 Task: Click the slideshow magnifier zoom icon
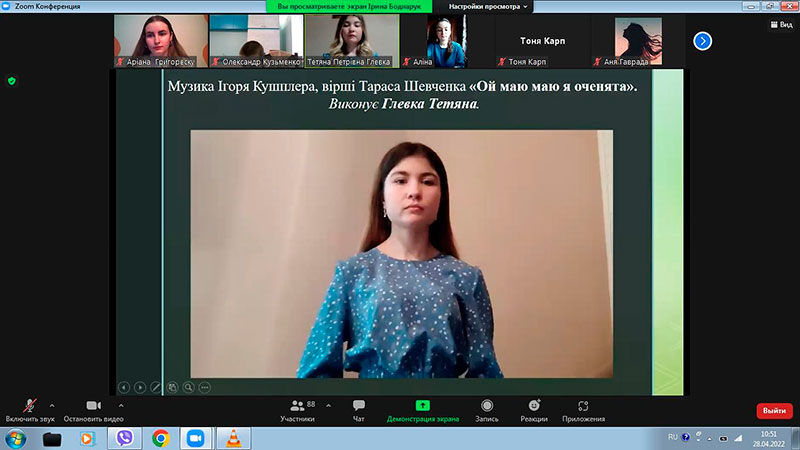click(x=188, y=387)
